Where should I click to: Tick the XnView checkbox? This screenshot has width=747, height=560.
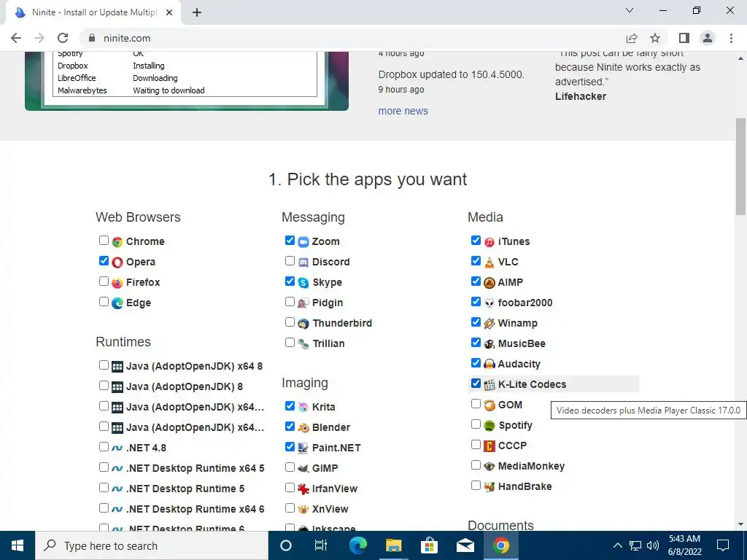[x=290, y=508]
